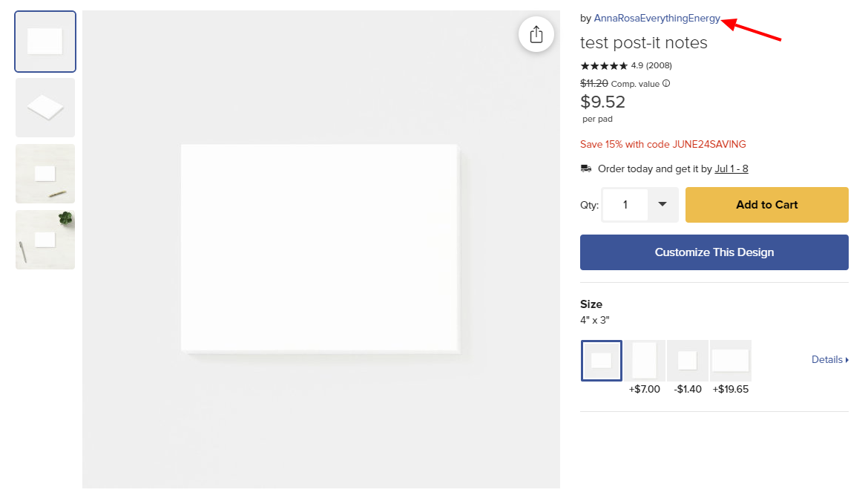Screen dimensions: 868x504
Task: Click the Qty field showing 1
Action: (625, 205)
